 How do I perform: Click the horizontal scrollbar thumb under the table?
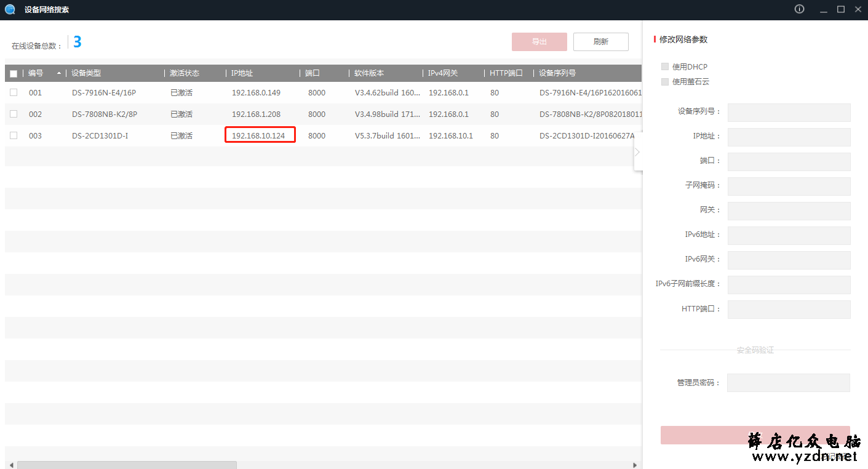pyautogui.click(x=127, y=465)
